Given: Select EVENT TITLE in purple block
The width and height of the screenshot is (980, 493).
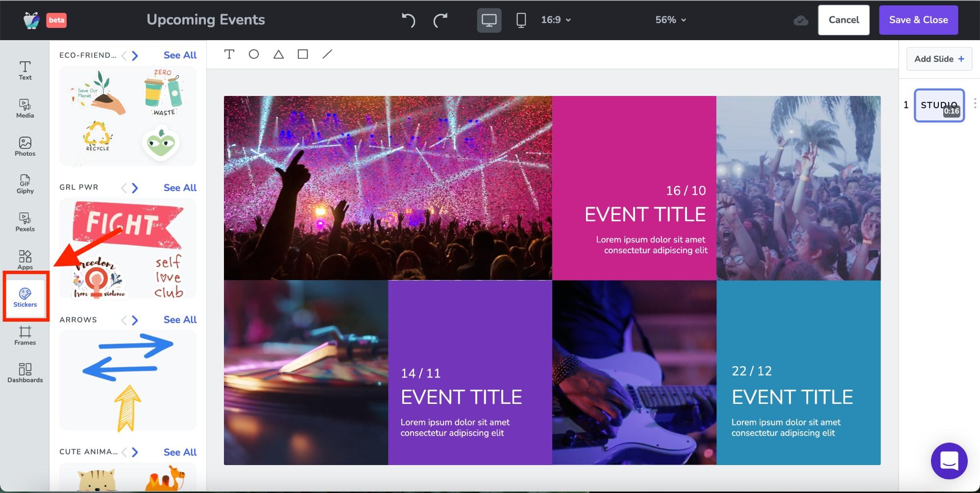Looking at the screenshot, I should click(x=461, y=397).
